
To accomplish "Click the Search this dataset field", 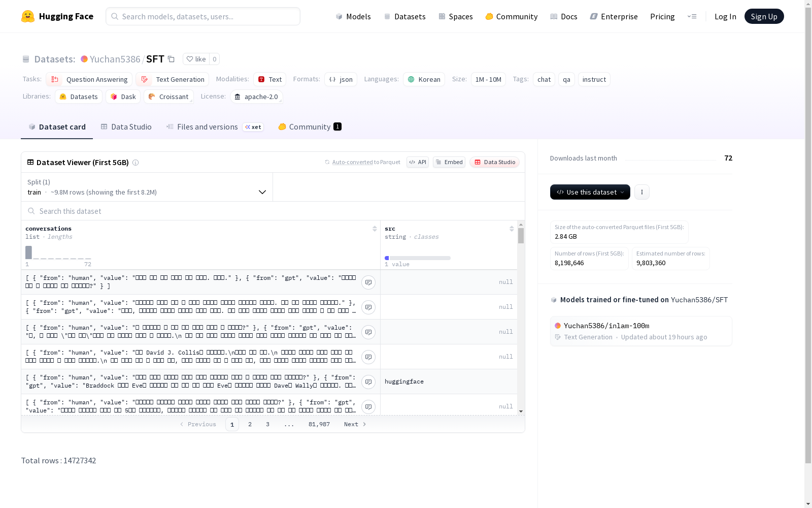I will (273, 211).
